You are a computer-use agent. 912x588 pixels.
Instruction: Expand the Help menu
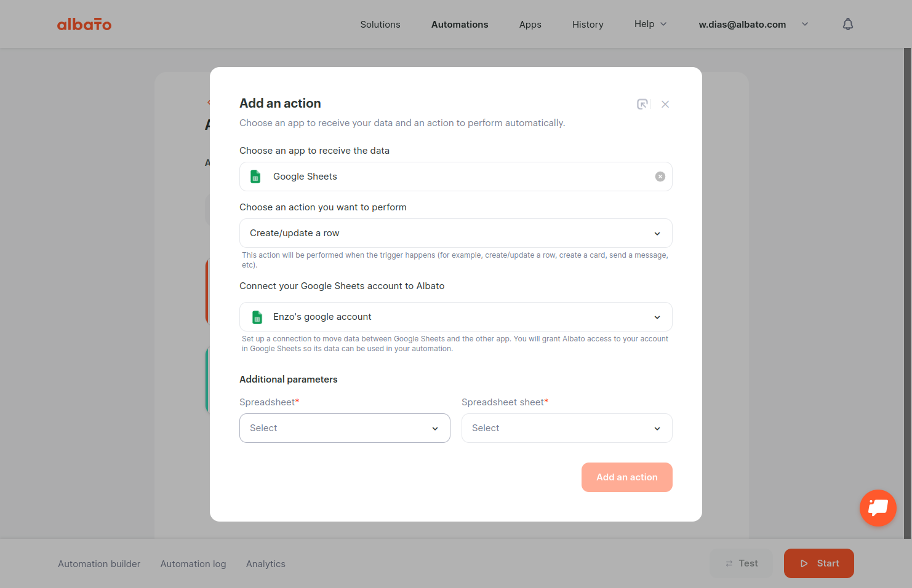(650, 24)
